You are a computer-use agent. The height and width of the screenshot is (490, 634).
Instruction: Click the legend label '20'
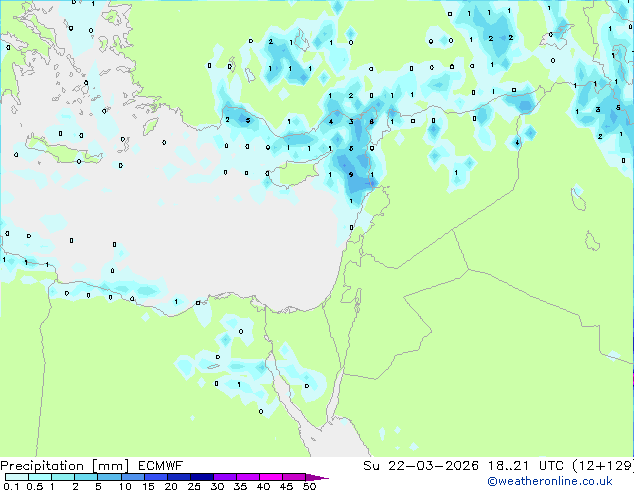pyautogui.click(x=171, y=486)
